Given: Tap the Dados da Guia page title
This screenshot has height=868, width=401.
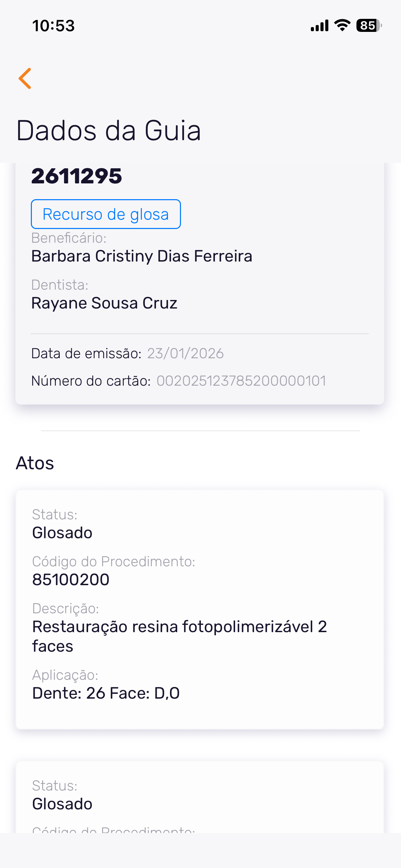Looking at the screenshot, I should (108, 131).
